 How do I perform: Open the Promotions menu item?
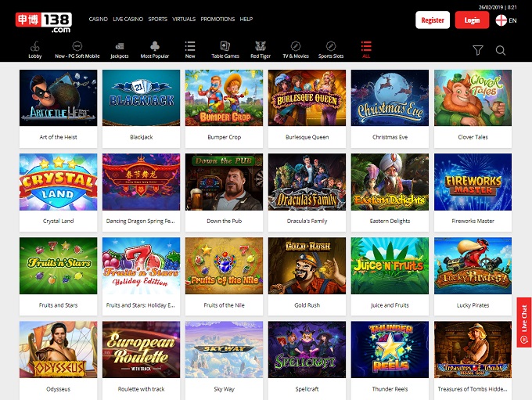[x=217, y=19]
